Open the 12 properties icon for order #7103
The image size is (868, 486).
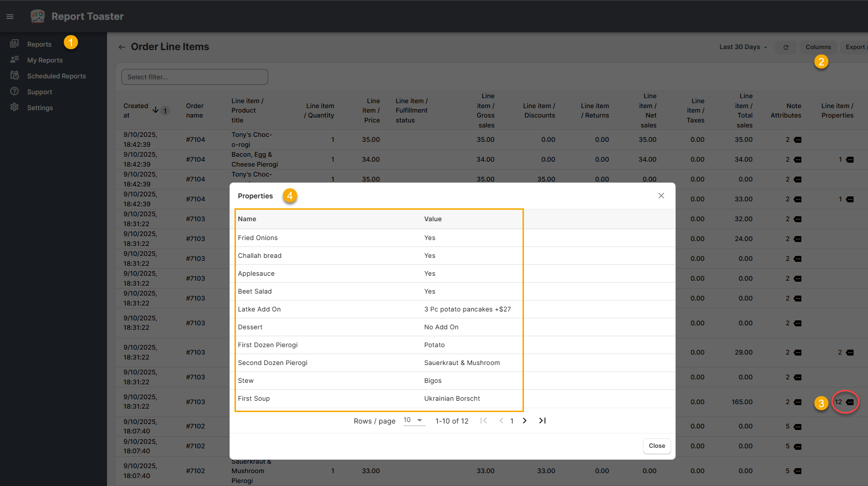(x=850, y=402)
